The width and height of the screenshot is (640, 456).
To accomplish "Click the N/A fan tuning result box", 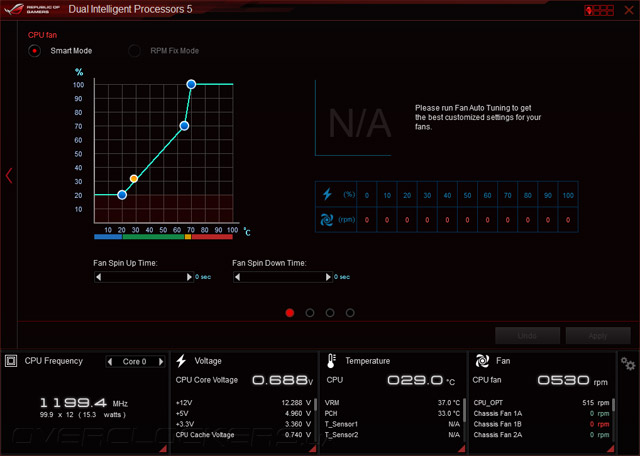I will [353, 118].
